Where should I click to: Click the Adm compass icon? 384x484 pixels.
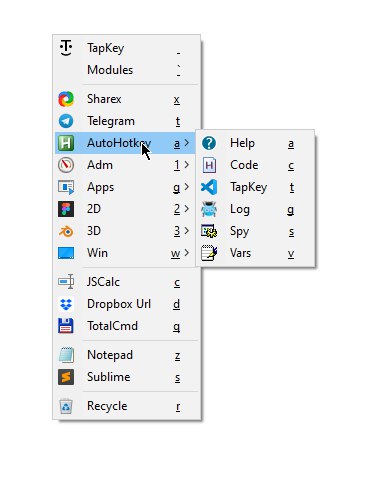coord(66,165)
